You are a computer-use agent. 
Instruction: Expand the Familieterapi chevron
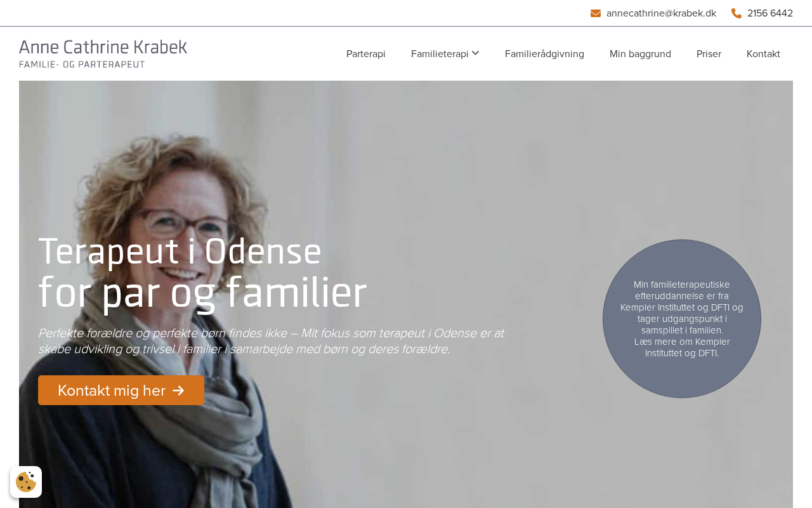click(x=475, y=53)
